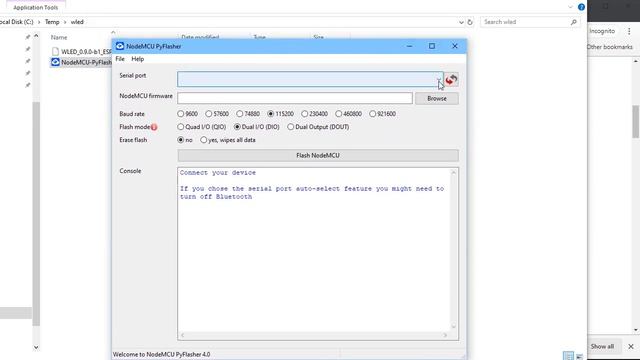This screenshot has height=360, width=640.
Task: Click Show all downloads in browser
Action: [x=602, y=346]
